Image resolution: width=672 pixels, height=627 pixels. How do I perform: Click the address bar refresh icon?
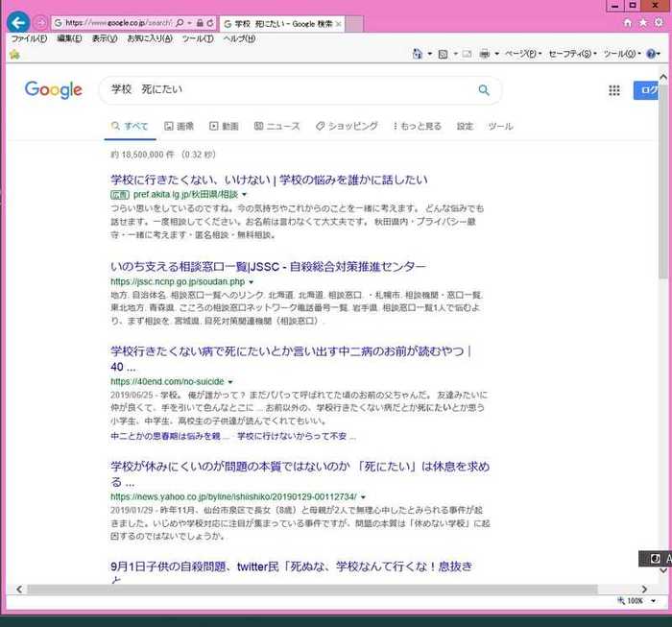pyautogui.click(x=210, y=23)
